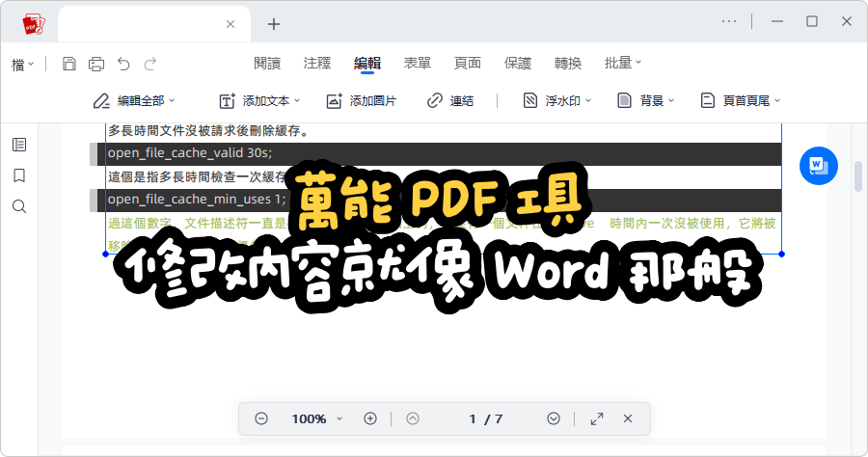Viewport: 868px width, 457px height.
Task: Undo the last edit
Action: click(x=123, y=64)
